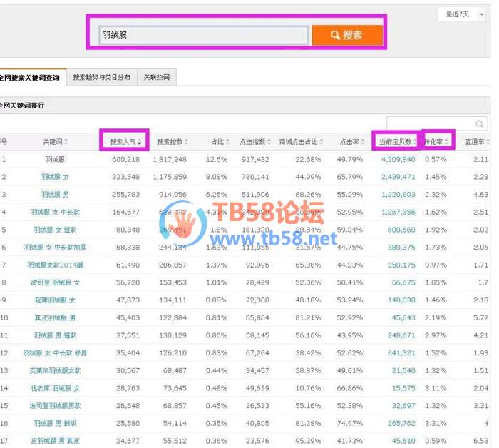Viewport: 499px width, 448px height.
Task: Click the orange 搜索 search button
Action: 347,35
